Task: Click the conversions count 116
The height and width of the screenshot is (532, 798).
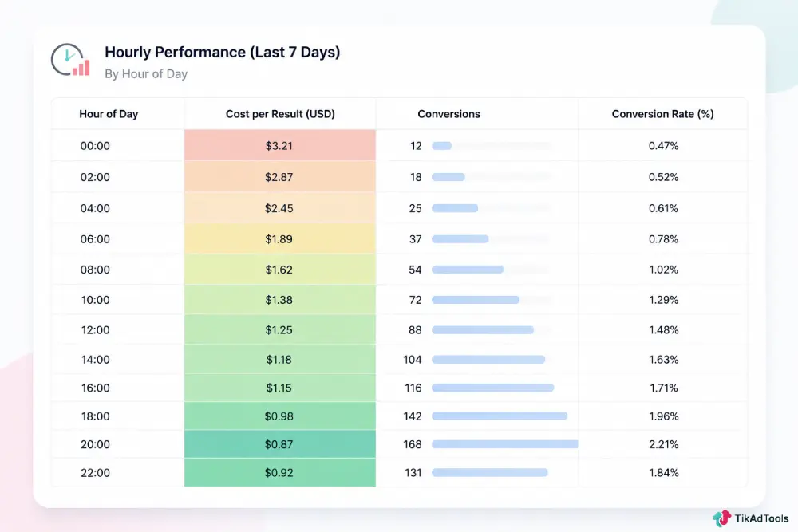Action: coord(413,388)
